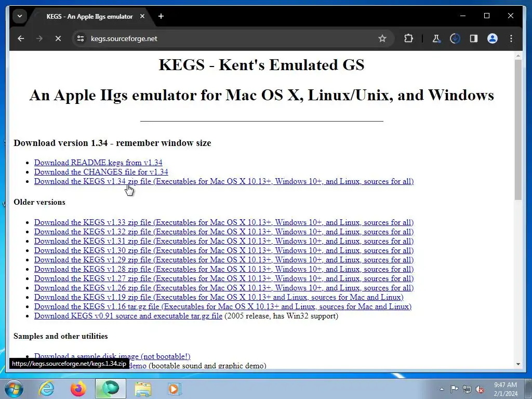532x399 pixels.
Task: Open a new tab with plus button
Action: click(161, 16)
